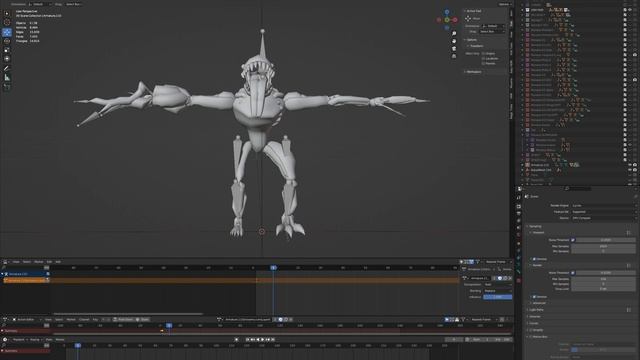Jump to timeline start frame

pyautogui.click(x=247, y=340)
